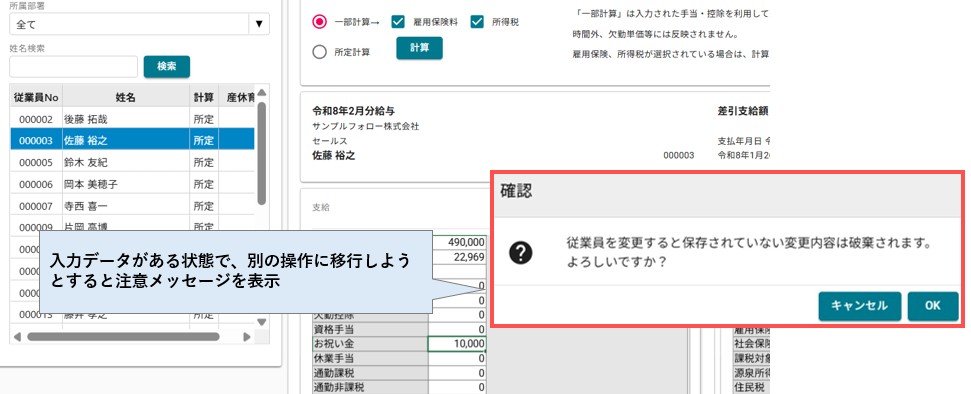Image resolution: width=971 pixels, height=394 pixels.
Task: Select employee row 佐藤 裕之 in list
Action: click(x=133, y=140)
